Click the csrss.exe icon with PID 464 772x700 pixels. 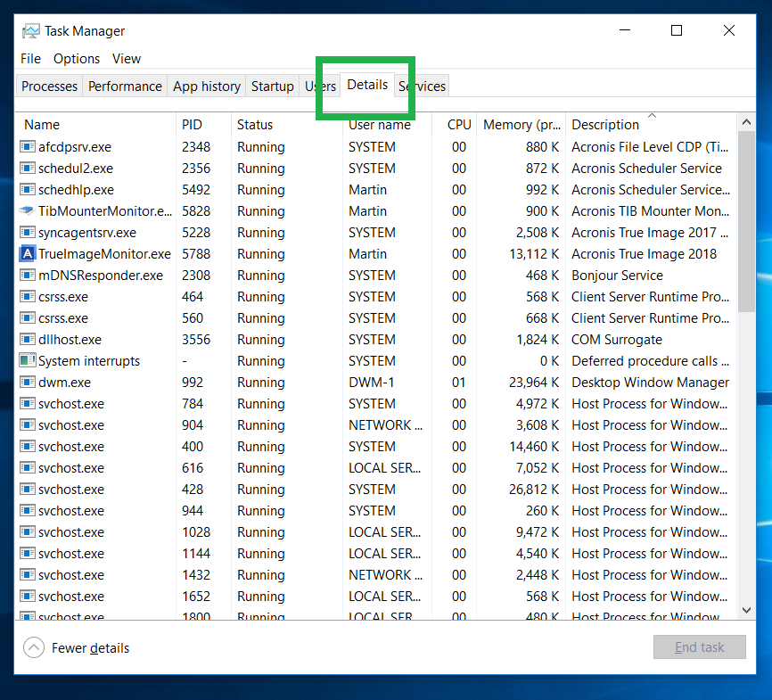pyautogui.click(x=27, y=297)
